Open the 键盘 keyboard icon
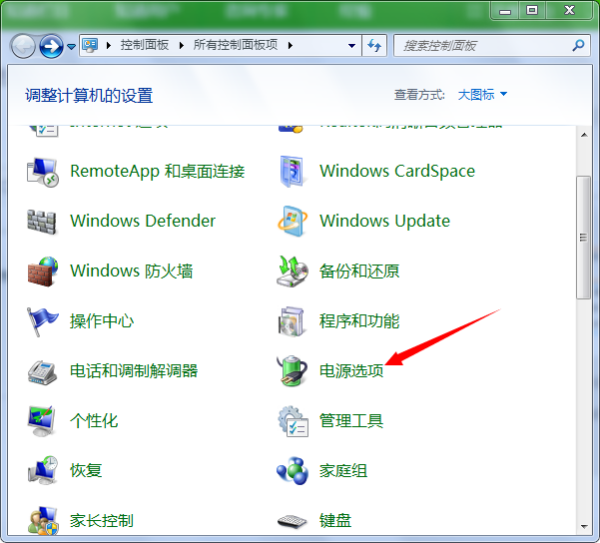The width and height of the screenshot is (600, 543). pyautogui.click(x=292, y=521)
